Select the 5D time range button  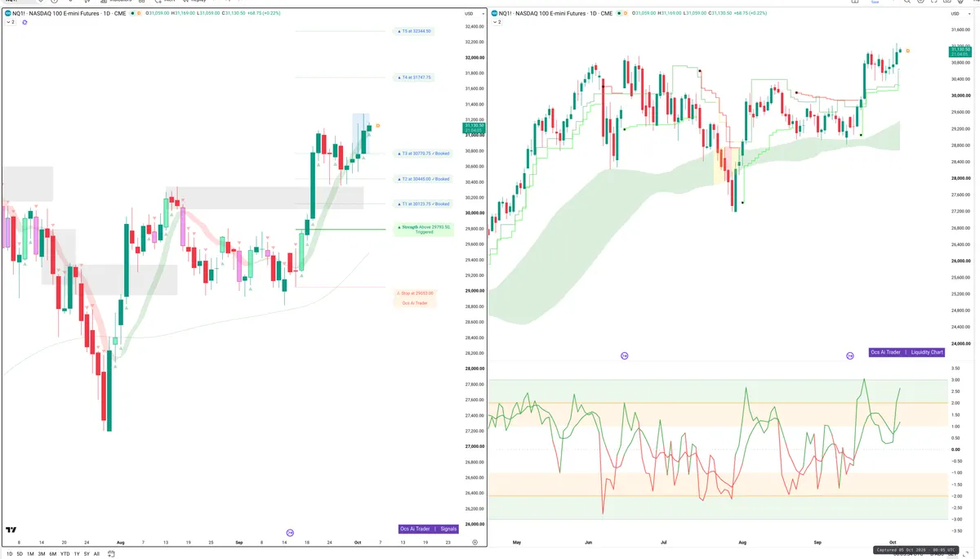(x=20, y=553)
